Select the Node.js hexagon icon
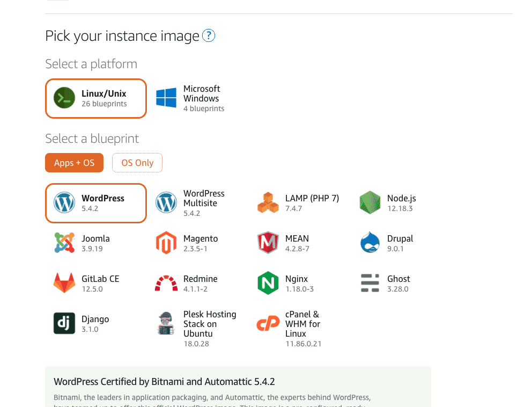The width and height of the screenshot is (532, 407). pyautogui.click(x=370, y=203)
